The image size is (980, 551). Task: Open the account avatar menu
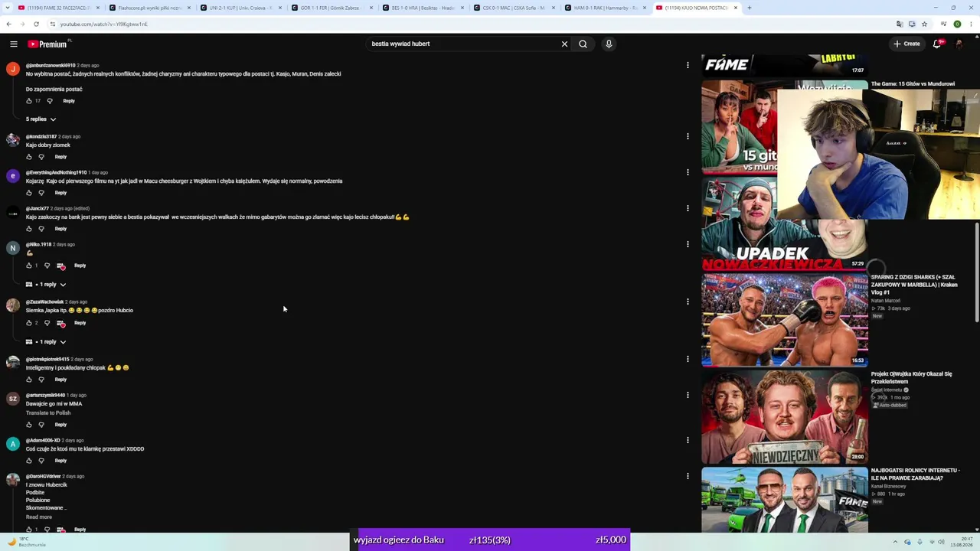point(959,44)
